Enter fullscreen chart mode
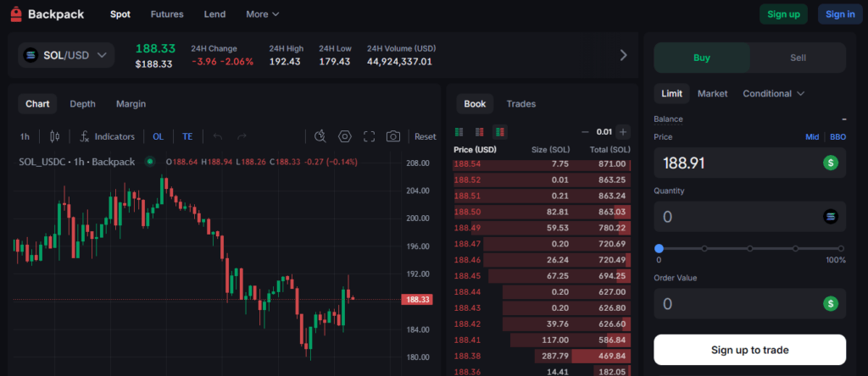The height and width of the screenshot is (376, 868). point(370,136)
